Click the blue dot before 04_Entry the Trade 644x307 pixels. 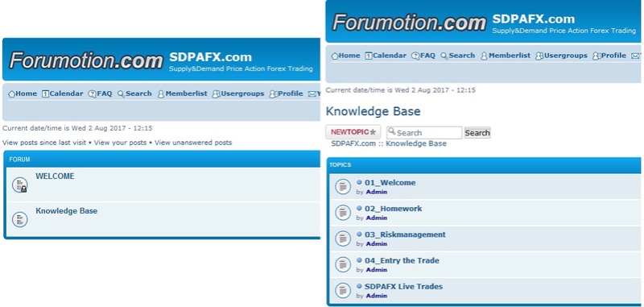coord(359,259)
